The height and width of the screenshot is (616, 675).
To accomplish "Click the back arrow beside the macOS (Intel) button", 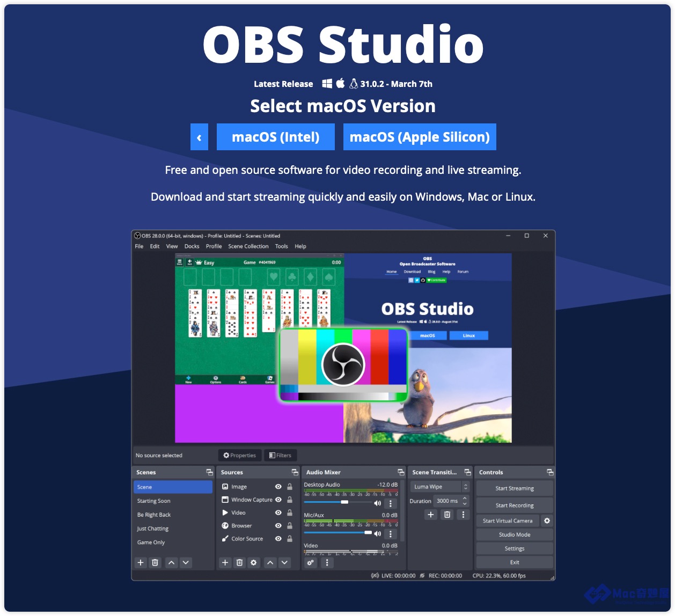I will pyautogui.click(x=199, y=137).
